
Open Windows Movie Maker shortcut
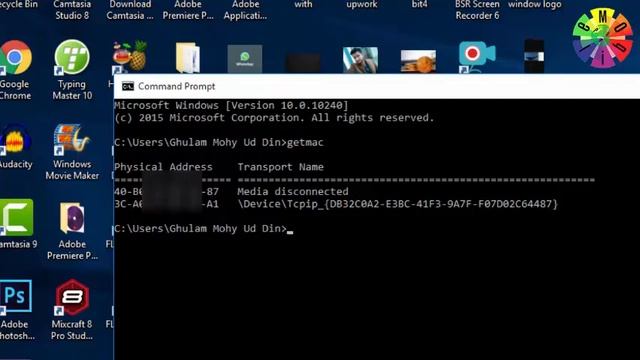coord(72,139)
